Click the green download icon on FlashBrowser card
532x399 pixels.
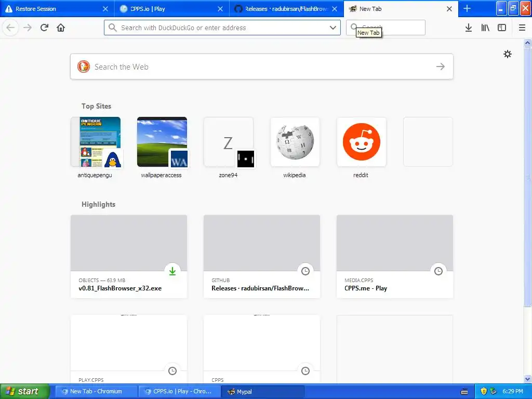point(172,271)
